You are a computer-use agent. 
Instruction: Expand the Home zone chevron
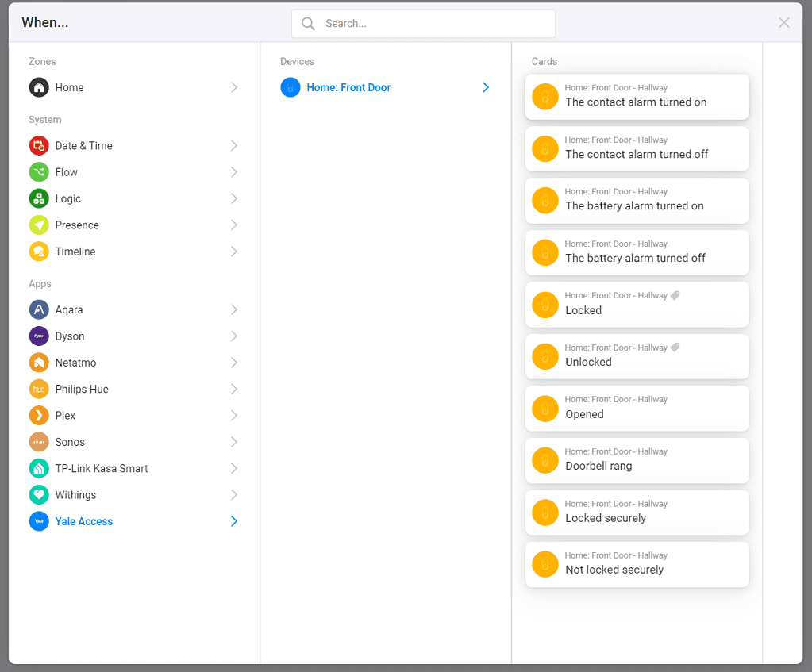[234, 87]
